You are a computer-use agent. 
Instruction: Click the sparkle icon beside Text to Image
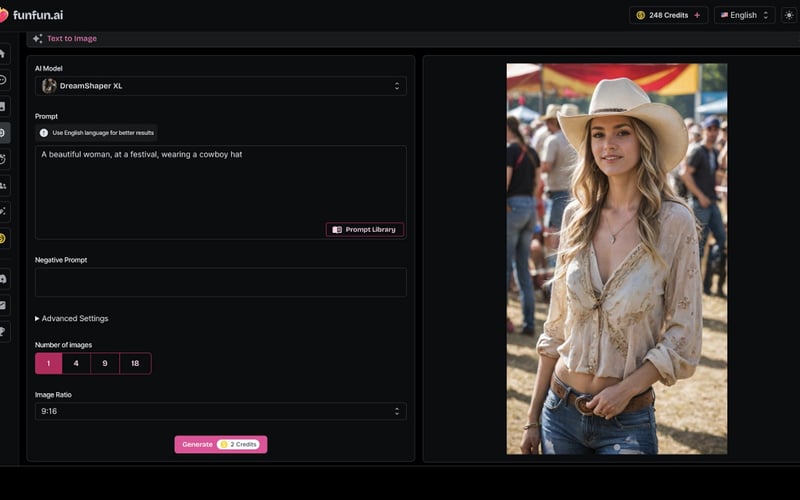click(38, 38)
